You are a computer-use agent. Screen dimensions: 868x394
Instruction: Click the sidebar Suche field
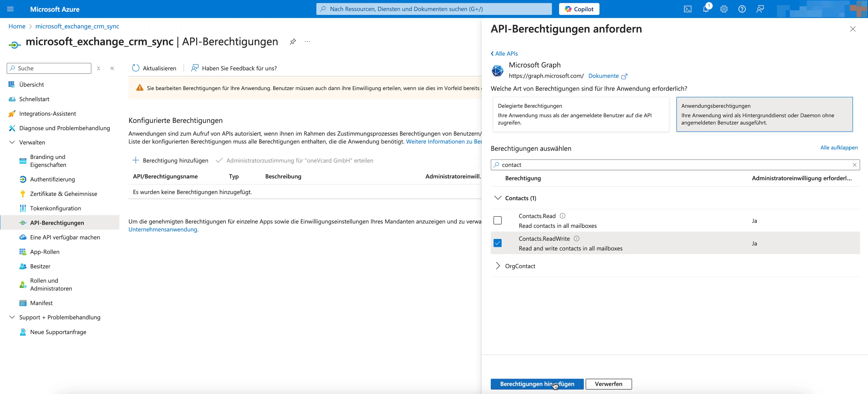[x=49, y=69]
